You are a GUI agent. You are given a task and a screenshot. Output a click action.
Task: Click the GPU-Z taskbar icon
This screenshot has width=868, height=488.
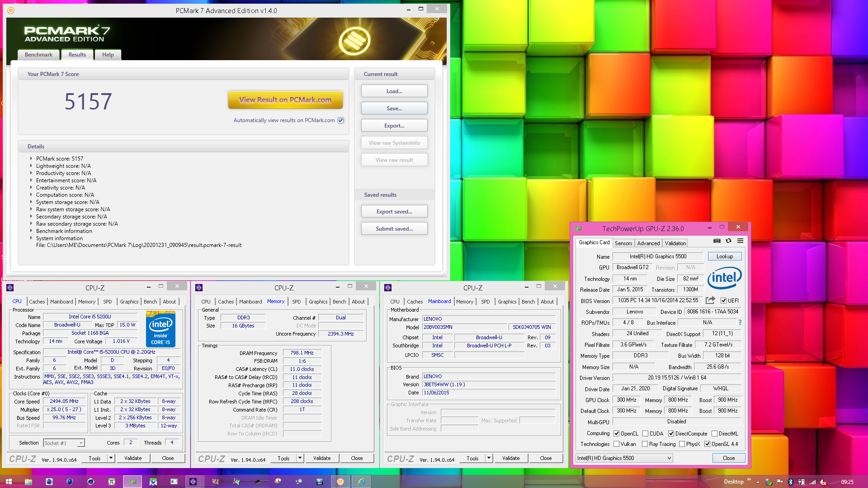point(132,482)
